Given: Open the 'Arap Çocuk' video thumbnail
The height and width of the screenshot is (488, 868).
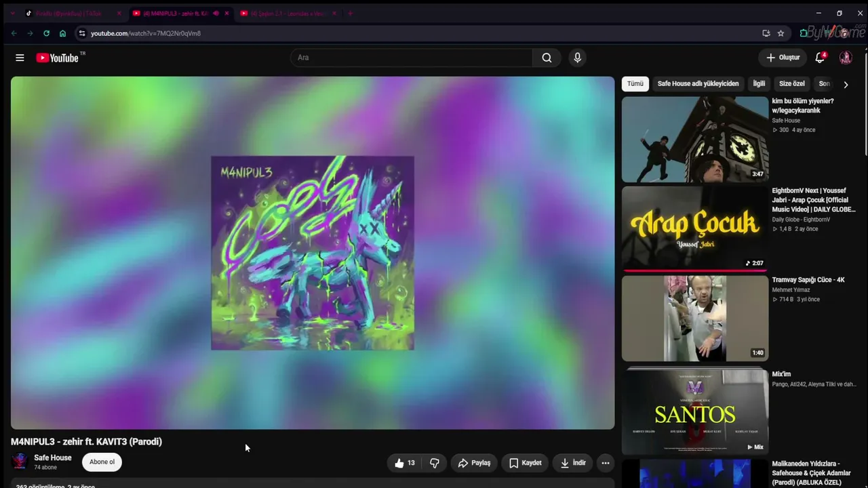Looking at the screenshot, I should click(695, 228).
